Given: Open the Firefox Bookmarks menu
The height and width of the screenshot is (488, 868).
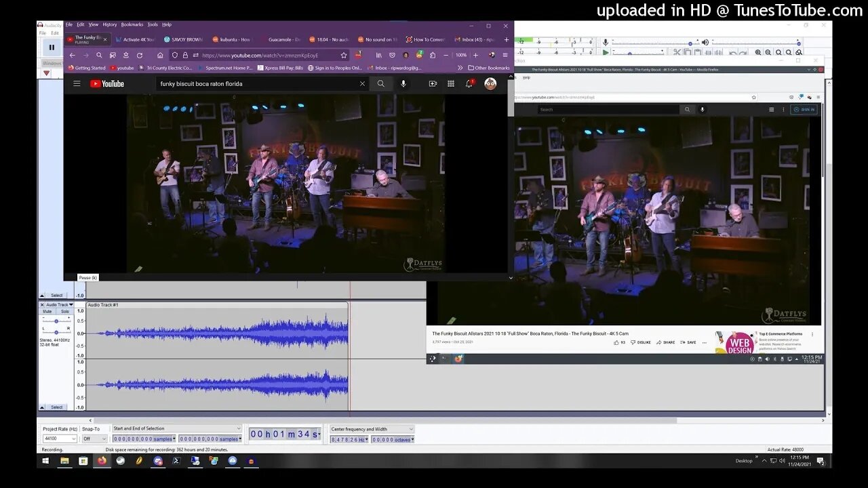Looking at the screenshot, I should (x=132, y=24).
